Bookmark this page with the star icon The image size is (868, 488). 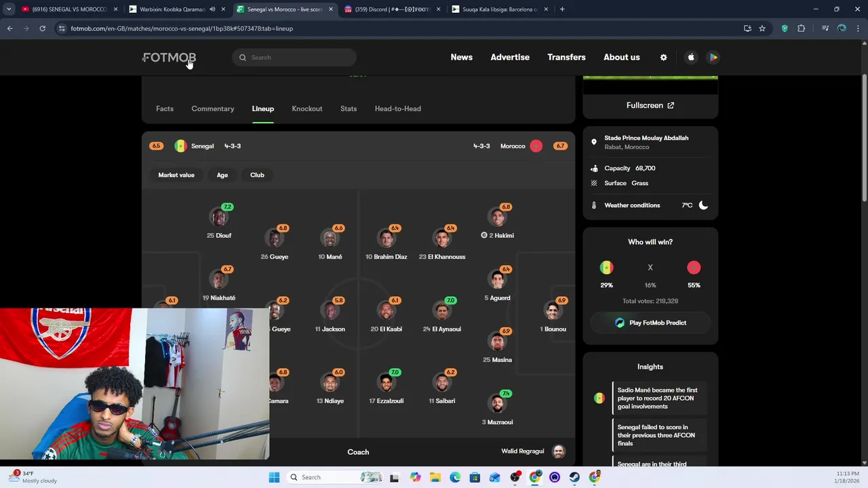click(762, 28)
